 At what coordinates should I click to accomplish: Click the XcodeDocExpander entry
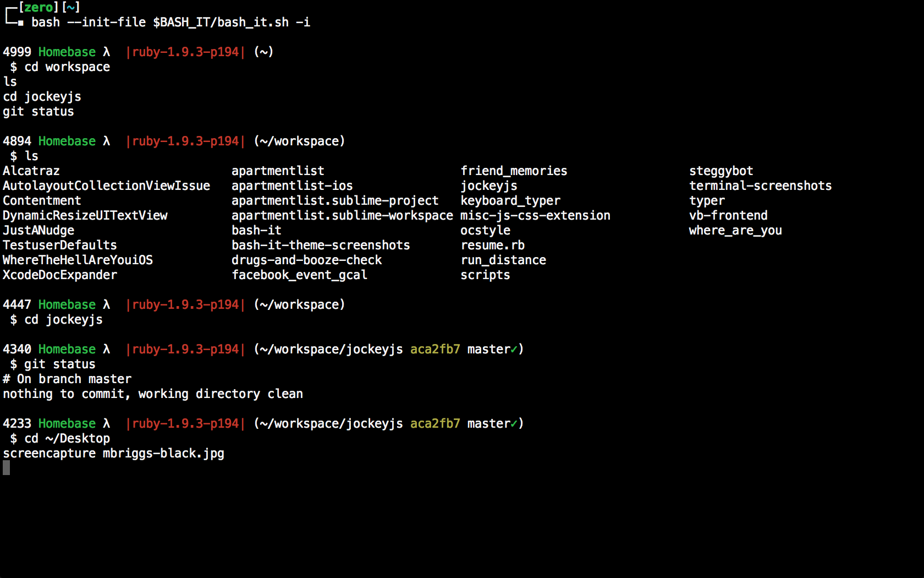tap(60, 275)
